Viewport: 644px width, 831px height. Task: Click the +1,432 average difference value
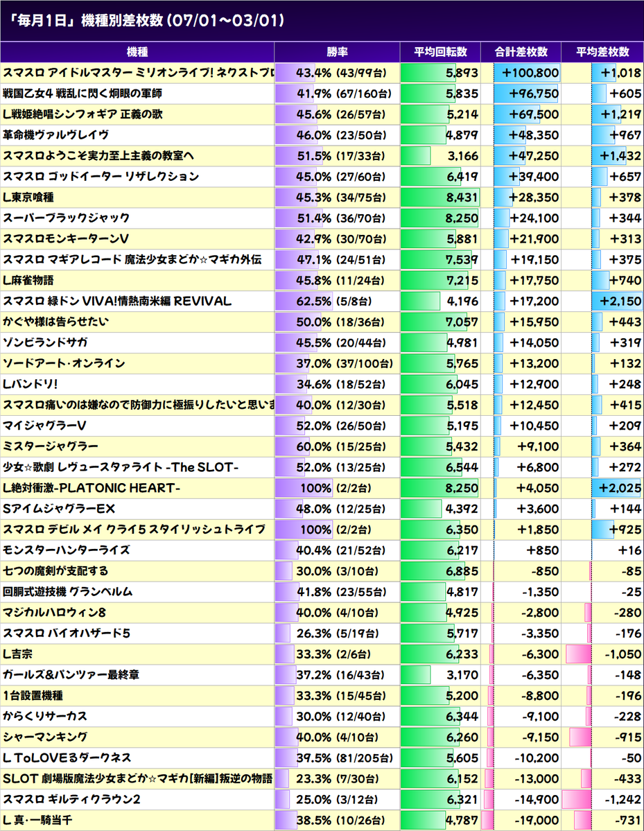coord(620,156)
